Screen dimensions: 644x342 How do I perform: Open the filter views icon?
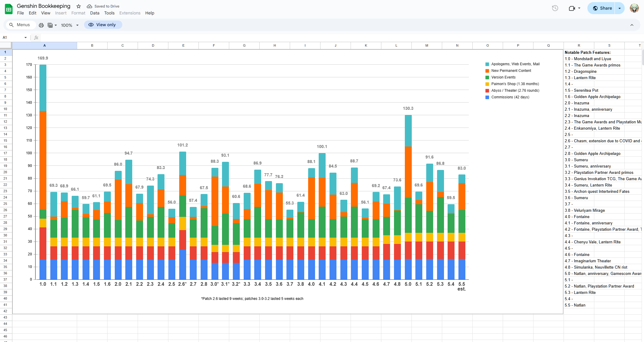point(50,25)
